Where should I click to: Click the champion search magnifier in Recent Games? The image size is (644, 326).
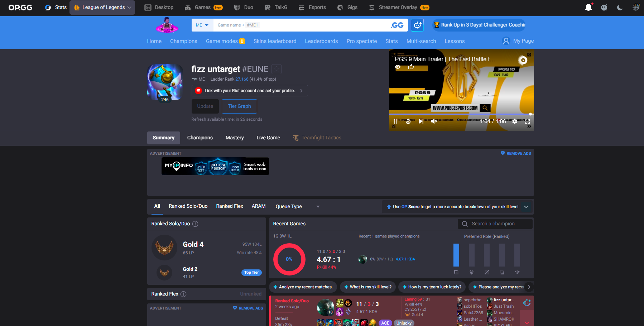(x=465, y=224)
